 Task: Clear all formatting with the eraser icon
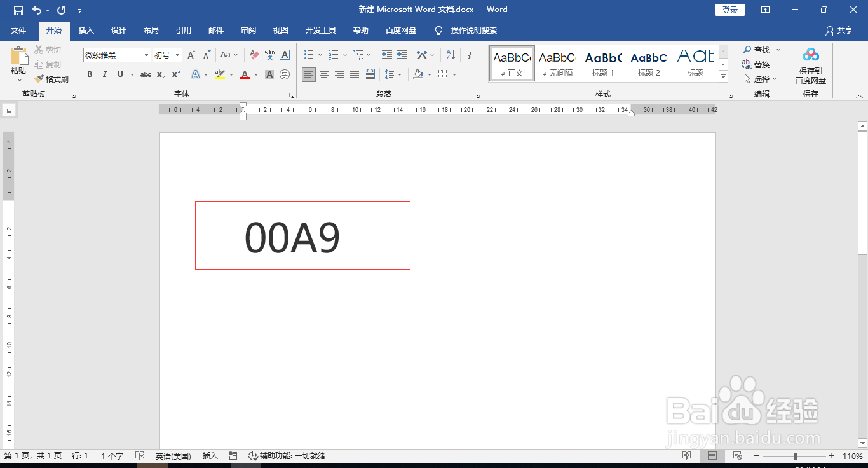(x=254, y=55)
